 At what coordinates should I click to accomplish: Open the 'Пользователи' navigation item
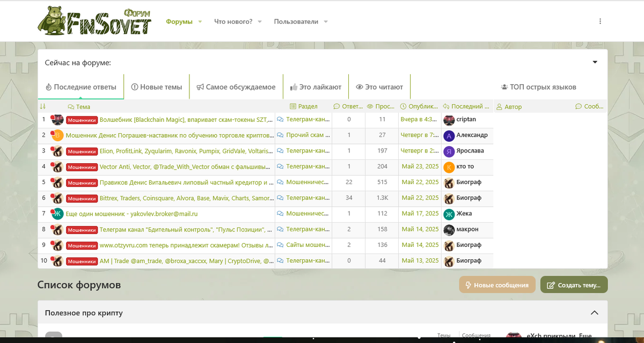point(296,21)
